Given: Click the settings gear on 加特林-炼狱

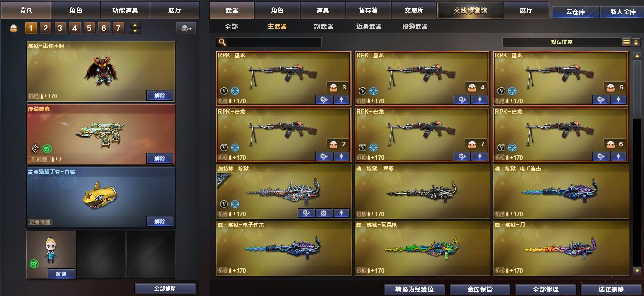Looking at the screenshot, I should click(323, 213).
